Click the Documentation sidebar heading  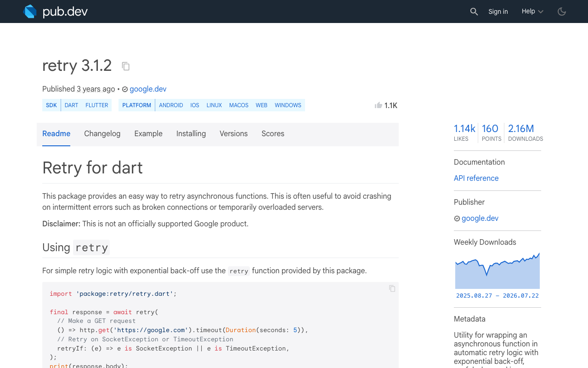tap(479, 162)
